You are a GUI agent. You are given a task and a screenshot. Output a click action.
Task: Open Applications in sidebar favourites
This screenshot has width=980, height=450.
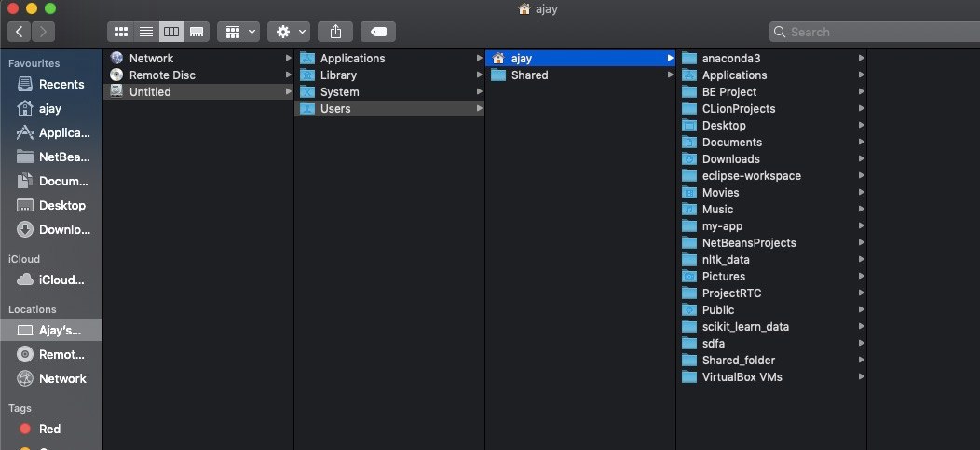pyautogui.click(x=51, y=133)
